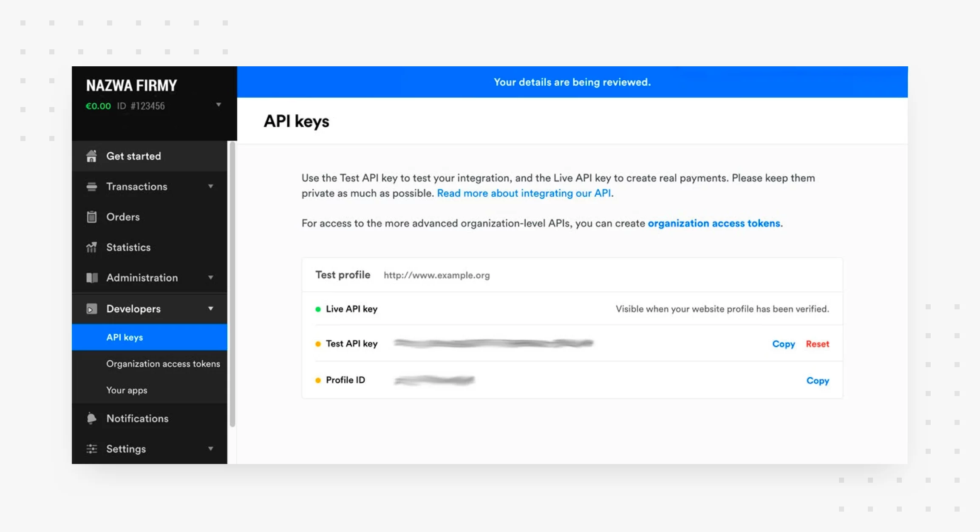Viewport: 980px width, 532px height.
Task: Click the Notifications bell icon
Action: [91, 419]
